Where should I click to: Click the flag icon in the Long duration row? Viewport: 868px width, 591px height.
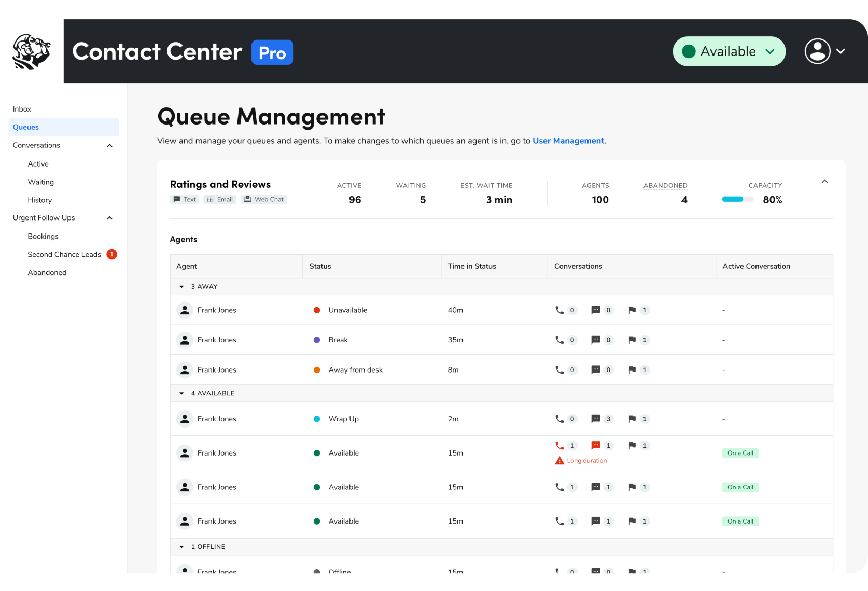point(632,445)
